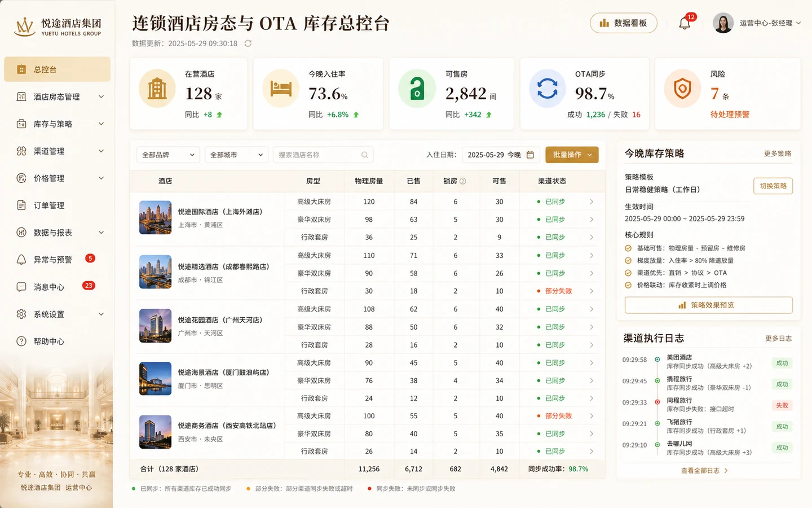Click the 悦途酒店集团 logo
812x508 pixels.
58,26
